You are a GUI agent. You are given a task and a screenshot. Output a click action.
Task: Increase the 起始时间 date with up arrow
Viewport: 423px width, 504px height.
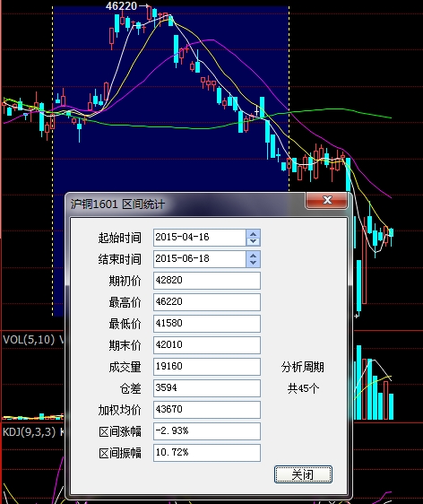[253, 234]
